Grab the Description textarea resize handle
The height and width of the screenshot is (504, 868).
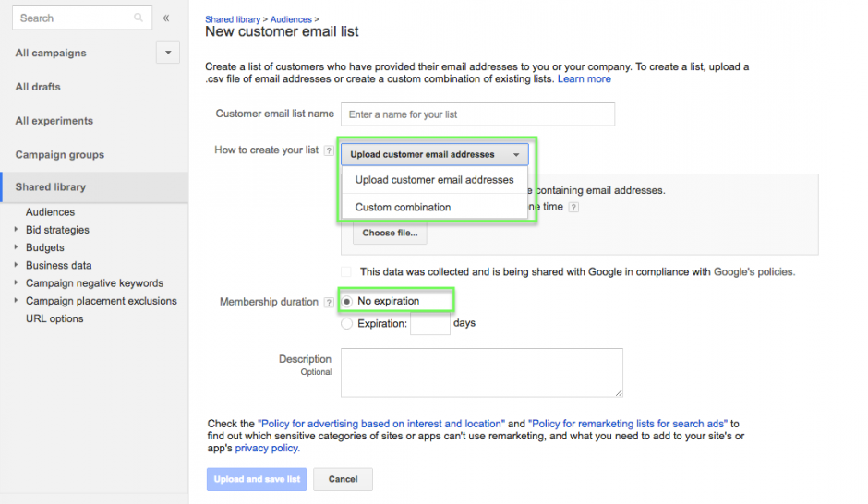(x=619, y=393)
